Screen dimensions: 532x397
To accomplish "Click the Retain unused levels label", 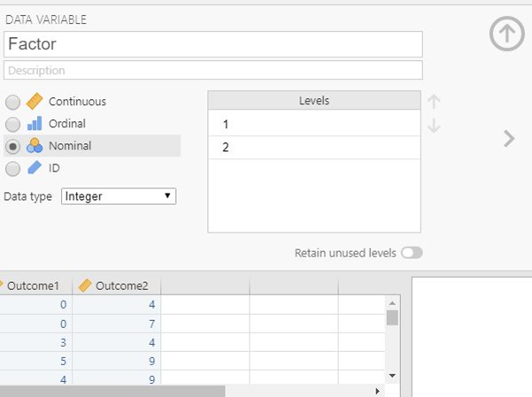I will [x=345, y=253].
